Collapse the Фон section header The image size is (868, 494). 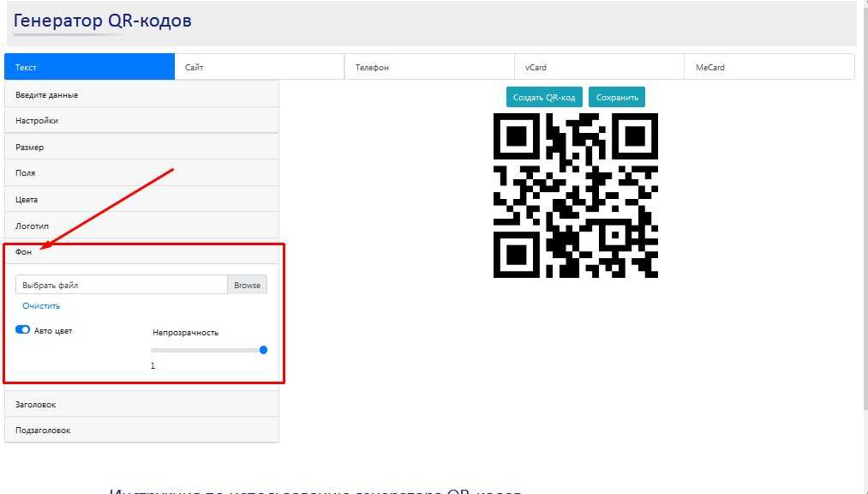pos(141,252)
